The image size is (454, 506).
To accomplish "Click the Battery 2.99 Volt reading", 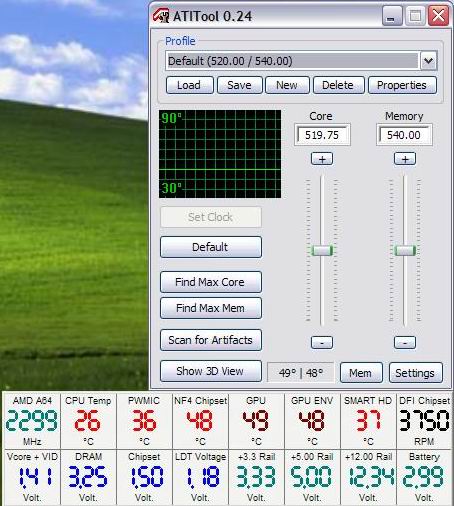I will (x=424, y=477).
